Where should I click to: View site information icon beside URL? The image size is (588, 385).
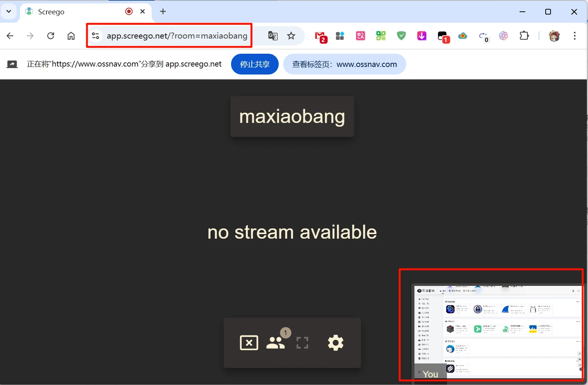pos(96,36)
